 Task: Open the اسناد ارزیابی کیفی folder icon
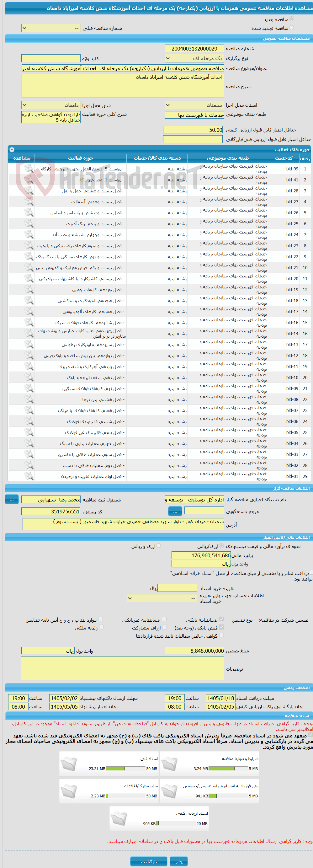(119, 819)
